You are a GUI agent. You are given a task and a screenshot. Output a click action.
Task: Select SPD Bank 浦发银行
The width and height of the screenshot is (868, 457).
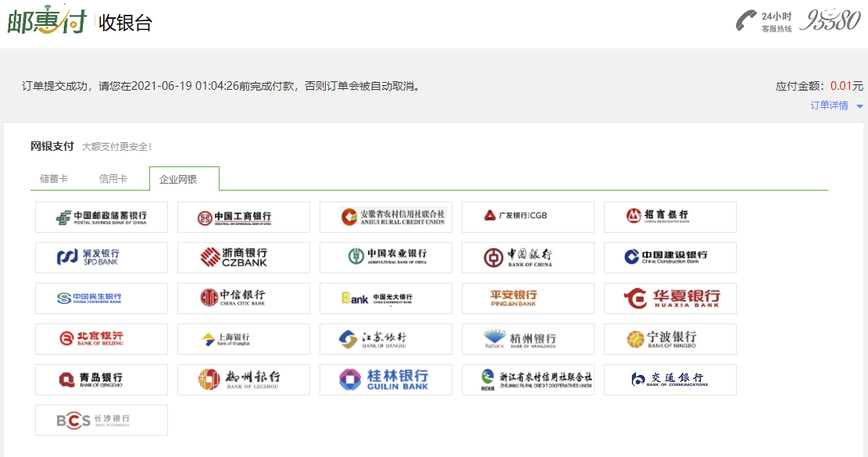101,257
